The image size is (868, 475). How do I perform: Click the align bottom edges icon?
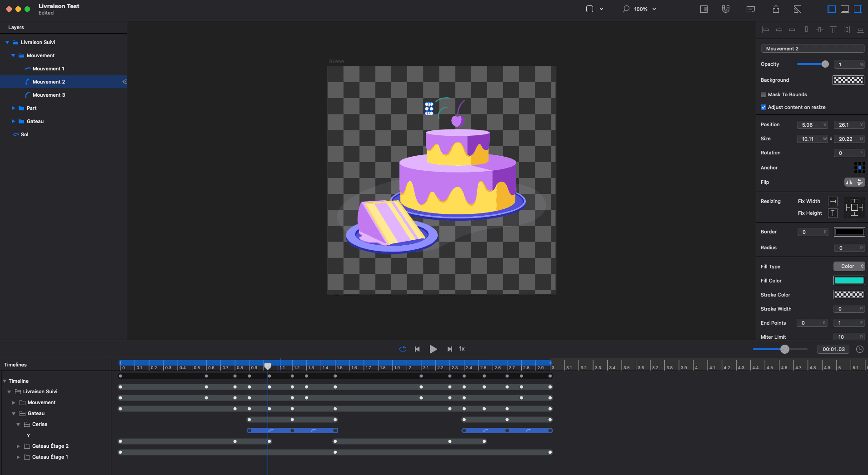806,30
